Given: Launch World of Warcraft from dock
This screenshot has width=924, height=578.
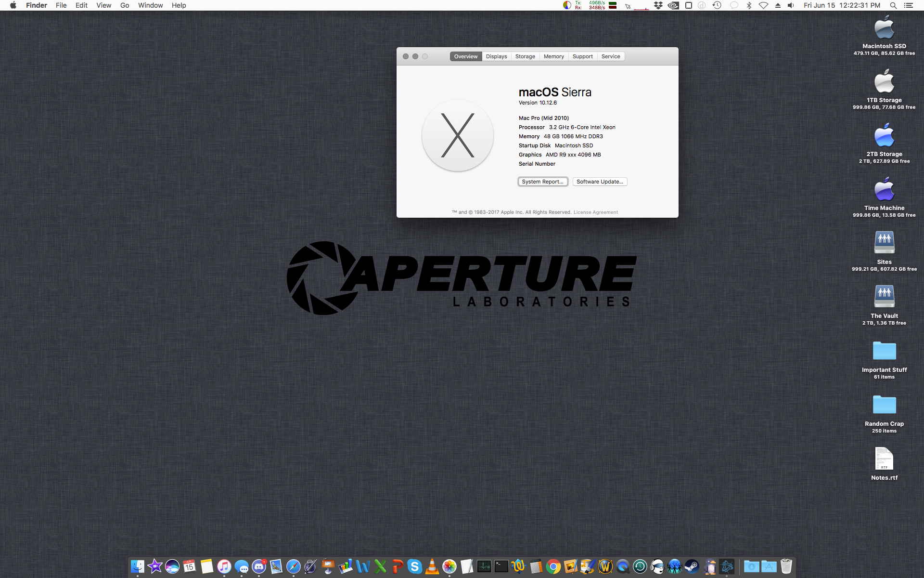Looking at the screenshot, I should point(605,567).
